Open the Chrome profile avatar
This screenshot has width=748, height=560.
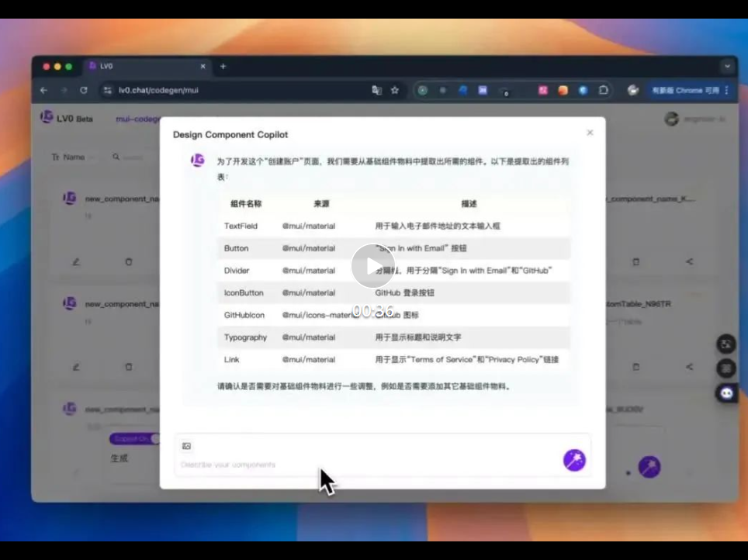coord(632,90)
